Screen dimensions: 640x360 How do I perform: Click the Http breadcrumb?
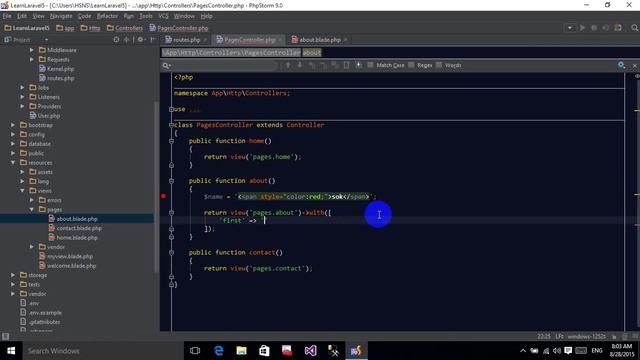90,28
